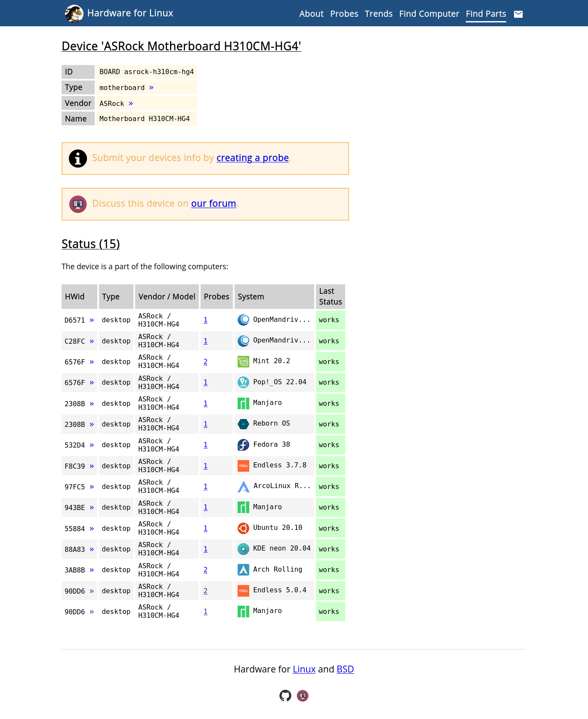Click the Mint 20.2 logo icon
588x719 pixels.
pos(243,361)
